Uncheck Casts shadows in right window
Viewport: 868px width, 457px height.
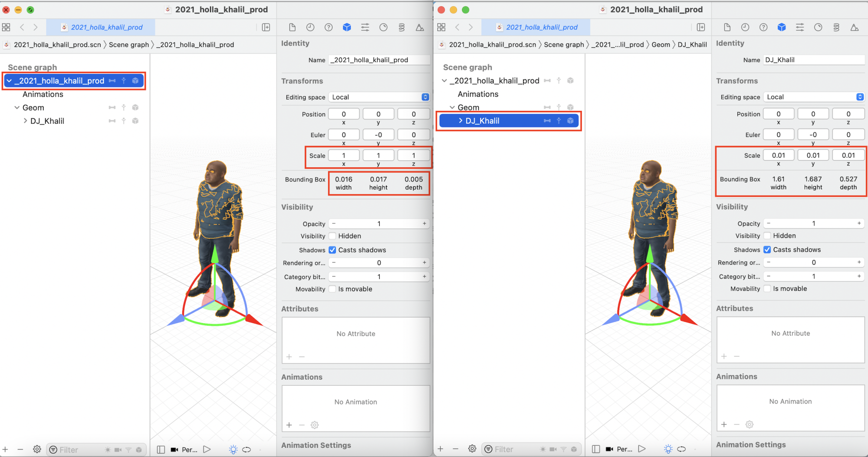click(767, 249)
